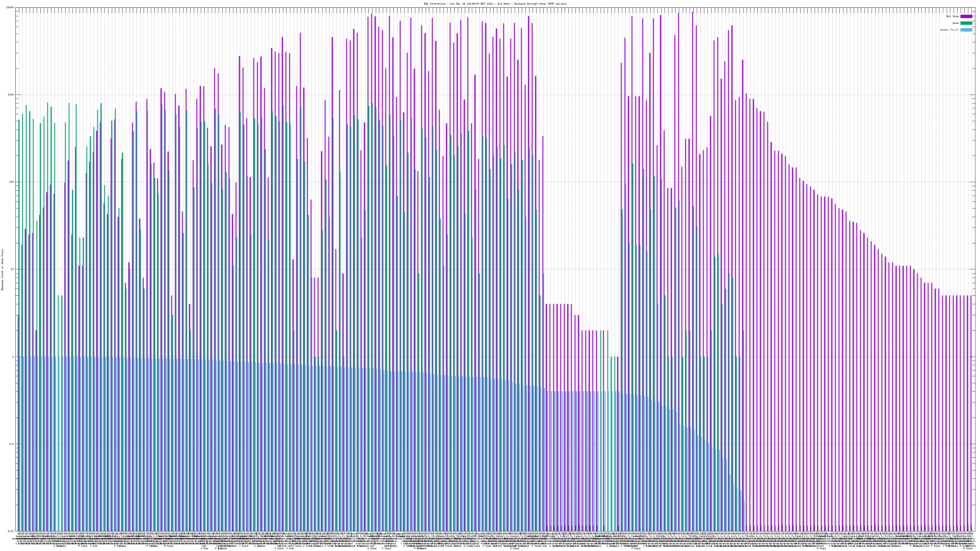The width and height of the screenshot is (980, 551).
Task: Click the 100 y-axis tick label
Action: (x=12, y=182)
